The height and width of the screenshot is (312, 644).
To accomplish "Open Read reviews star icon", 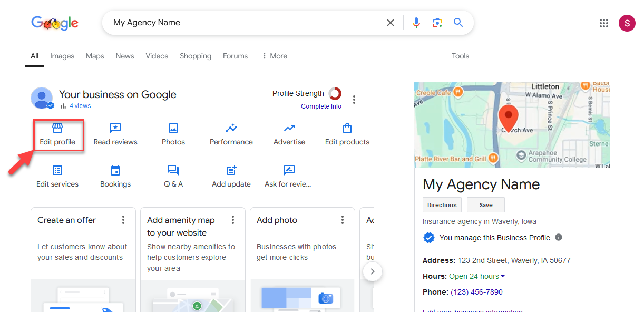I will click(x=115, y=128).
